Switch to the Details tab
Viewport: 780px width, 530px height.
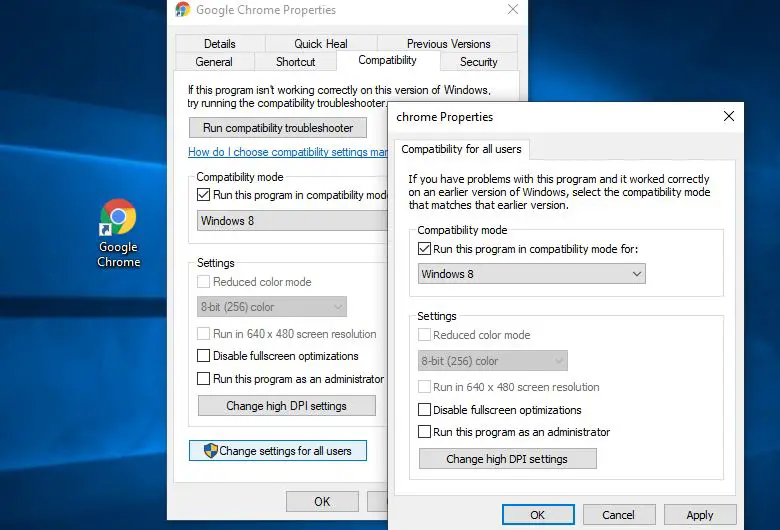219,44
